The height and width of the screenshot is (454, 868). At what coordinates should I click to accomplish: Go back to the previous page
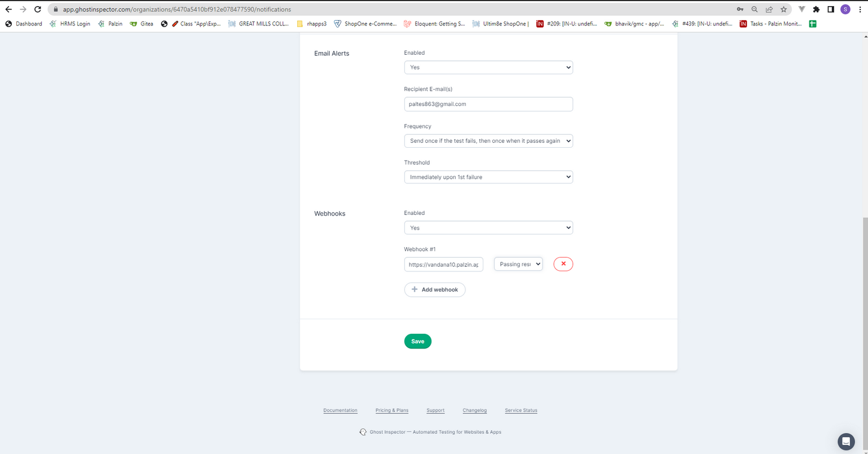point(8,10)
